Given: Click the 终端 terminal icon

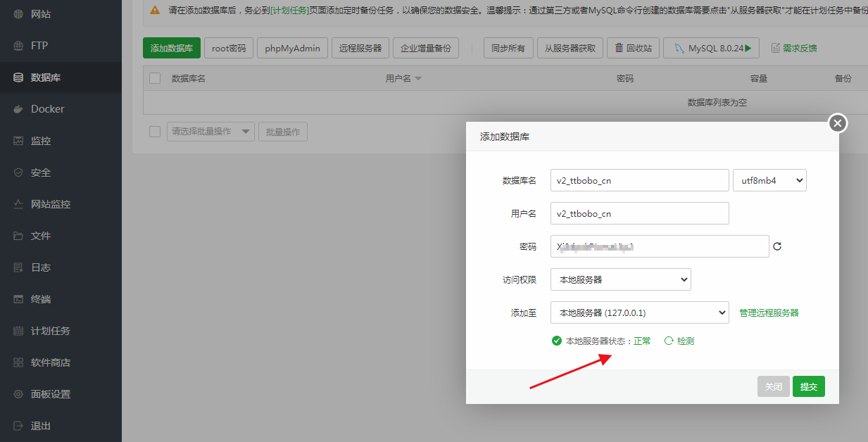Looking at the screenshot, I should click(x=18, y=299).
